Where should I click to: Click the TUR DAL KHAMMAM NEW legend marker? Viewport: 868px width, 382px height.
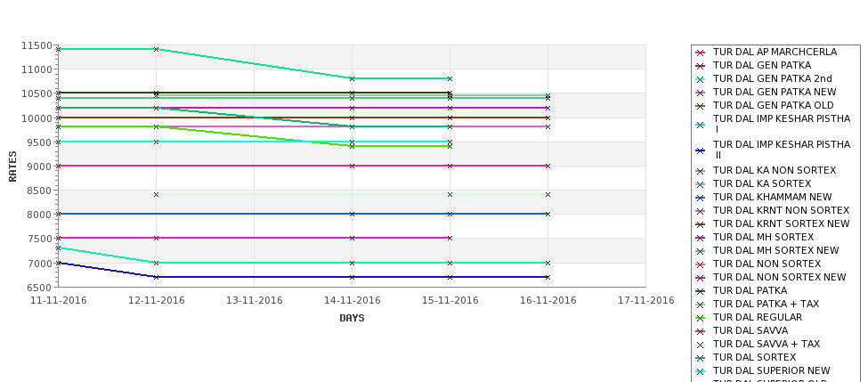point(701,198)
